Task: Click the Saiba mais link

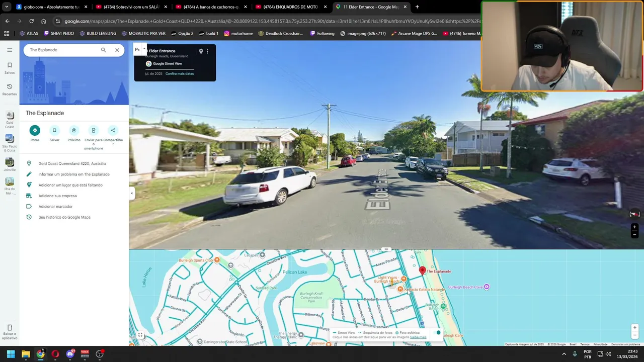Action: coord(418,337)
